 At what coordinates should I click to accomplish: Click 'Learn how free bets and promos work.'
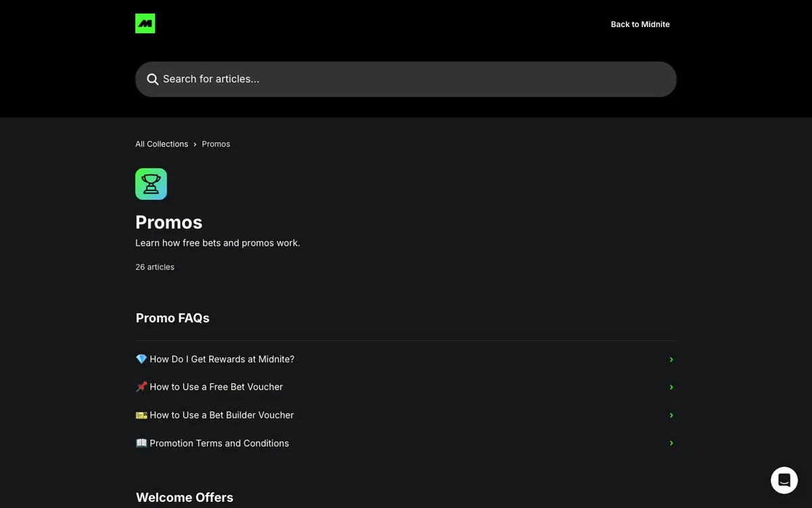[x=218, y=243]
